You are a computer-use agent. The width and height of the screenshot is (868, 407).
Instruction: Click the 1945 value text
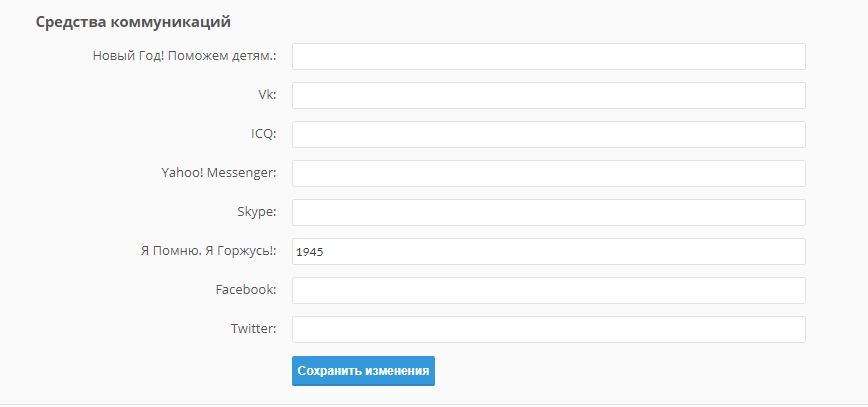point(310,253)
